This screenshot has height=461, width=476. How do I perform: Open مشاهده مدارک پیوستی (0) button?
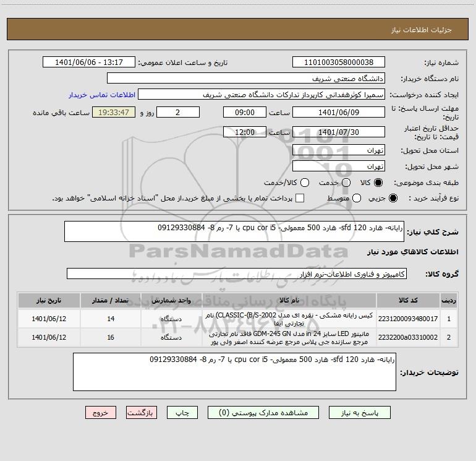click(x=263, y=413)
